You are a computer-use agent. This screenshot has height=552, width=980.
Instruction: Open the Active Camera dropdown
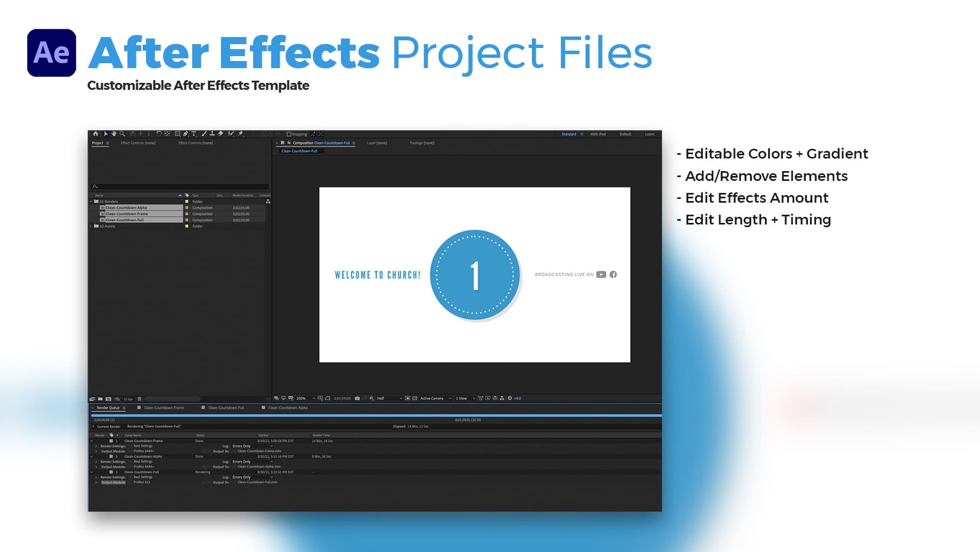[x=436, y=398]
